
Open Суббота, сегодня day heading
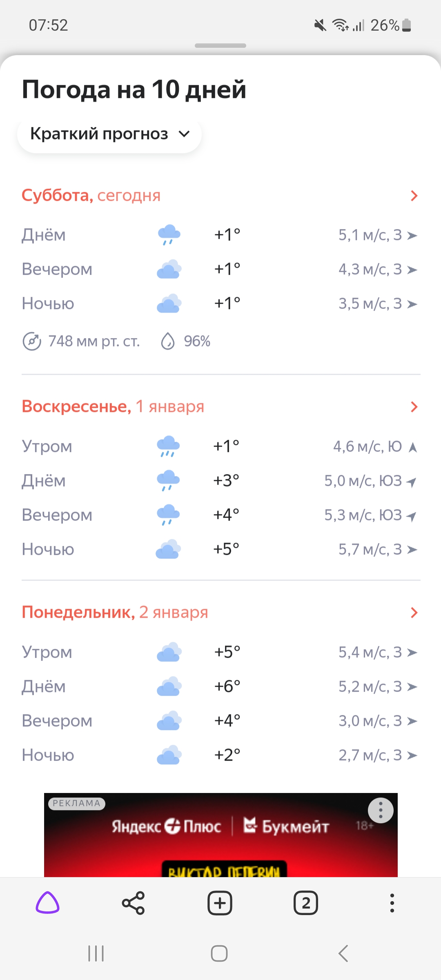pos(91,196)
